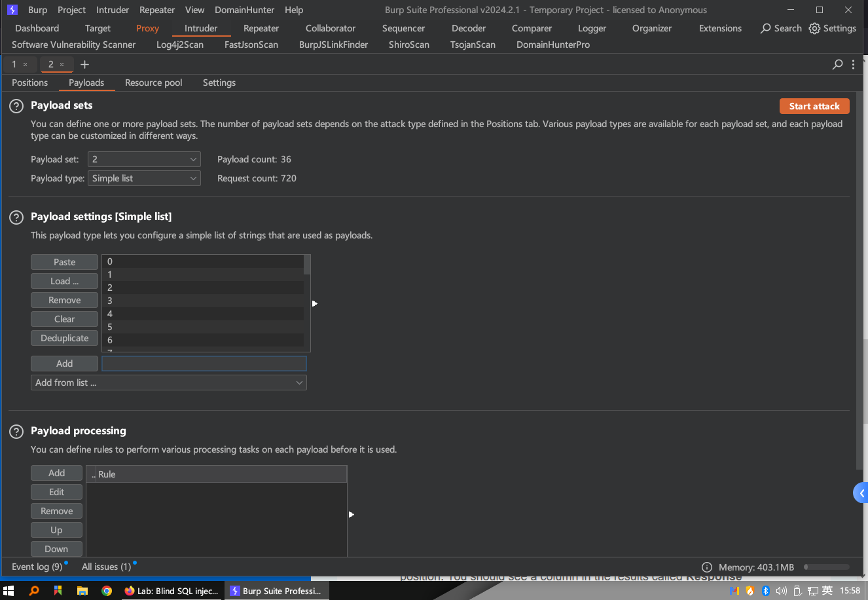The height and width of the screenshot is (600, 868).
Task: Open taskbar search icon
Action: point(34,591)
